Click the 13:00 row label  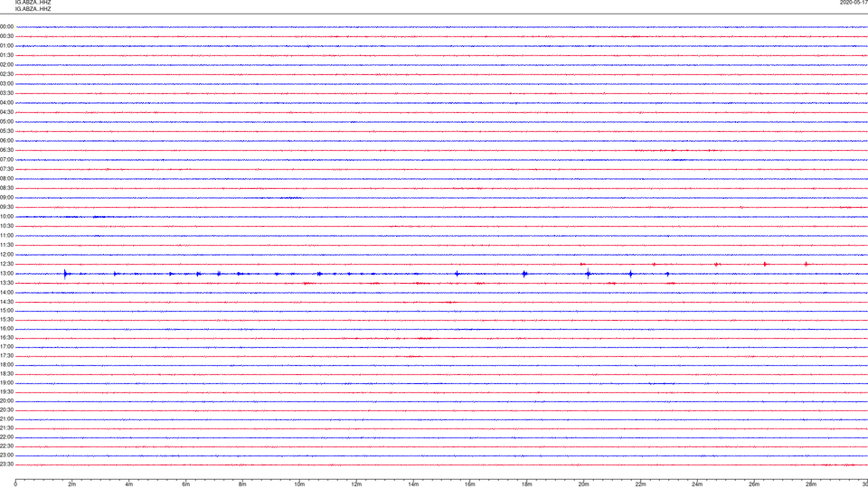6,274
